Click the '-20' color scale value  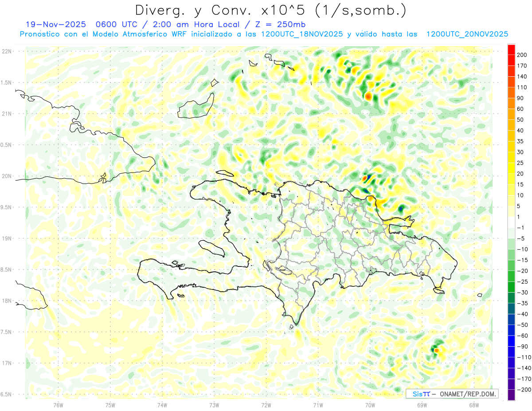coord(524,271)
